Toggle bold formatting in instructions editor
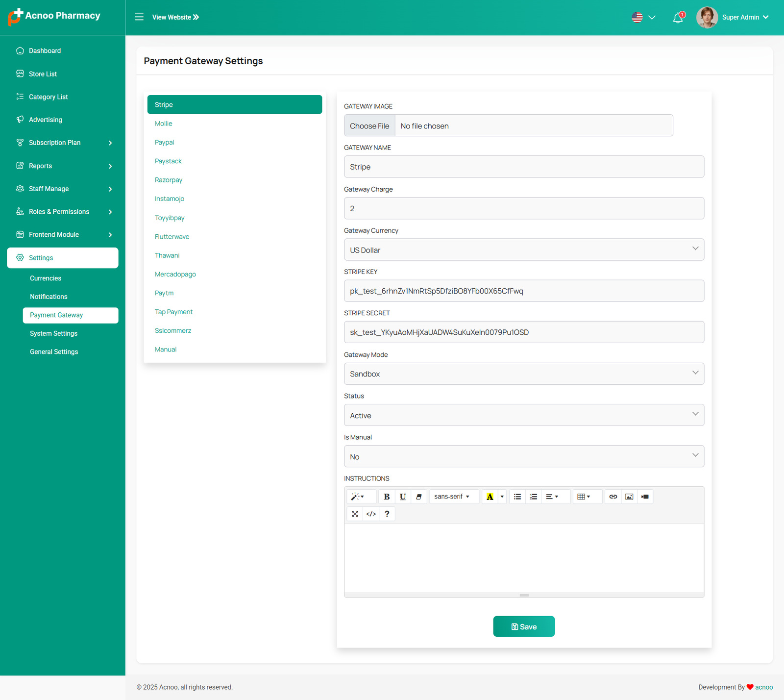The width and height of the screenshot is (784, 700). pyautogui.click(x=387, y=497)
